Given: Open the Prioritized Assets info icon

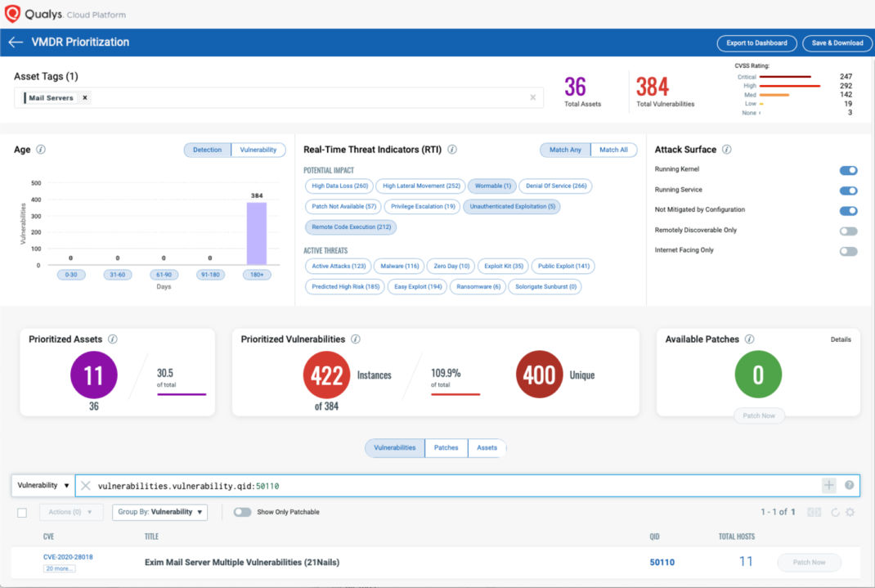Looking at the screenshot, I should coord(113,339).
